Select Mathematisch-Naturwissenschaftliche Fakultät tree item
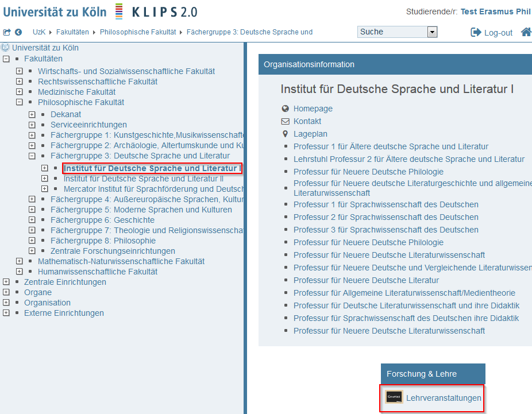Viewport: 532px width, 414px height. coord(121,261)
